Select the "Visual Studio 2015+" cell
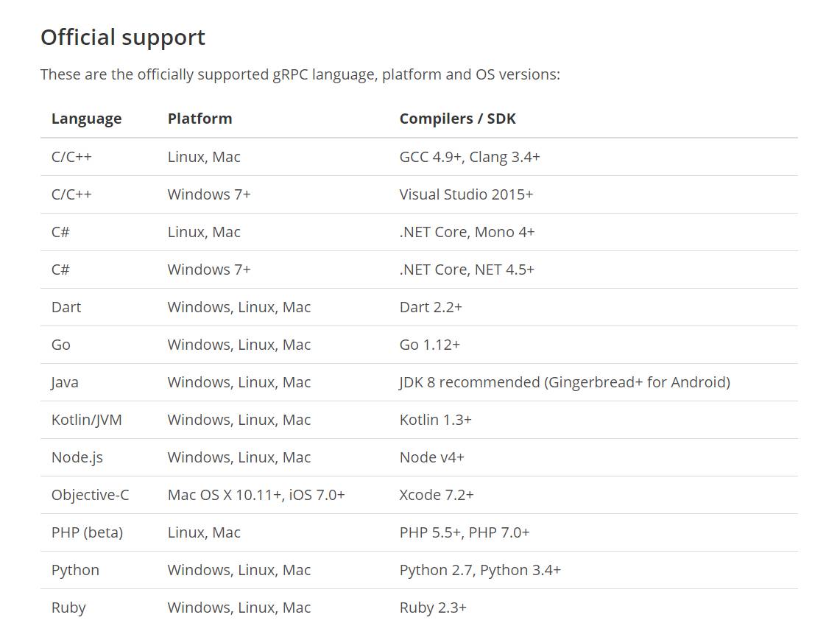The width and height of the screenshot is (840, 637). pyautogui.click(x=466, y=194)
